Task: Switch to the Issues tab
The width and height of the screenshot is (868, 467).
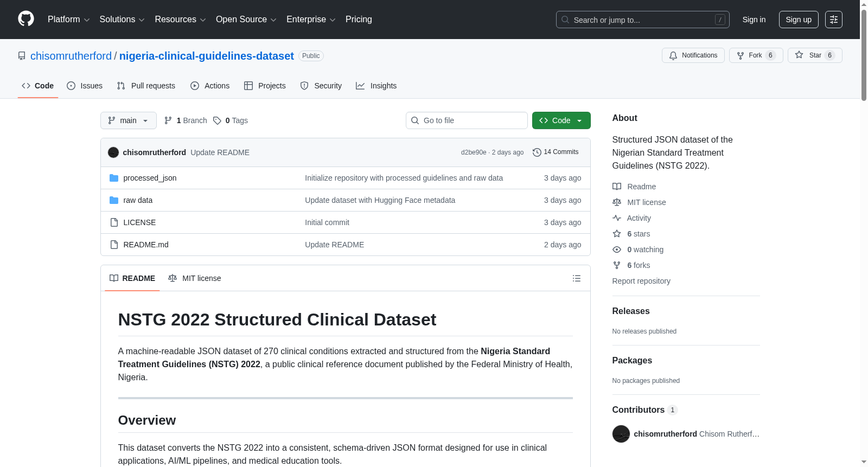Action: [x=85, y=86]
